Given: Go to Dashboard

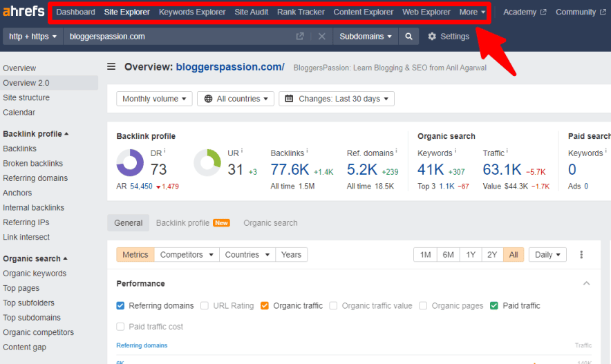Looking at the screenshot, I should click(75, 12).
